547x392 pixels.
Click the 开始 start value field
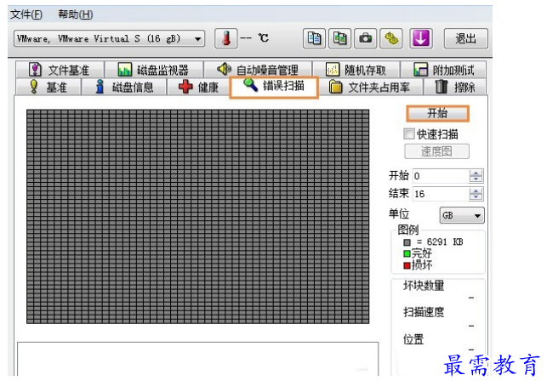coord(441,176)
